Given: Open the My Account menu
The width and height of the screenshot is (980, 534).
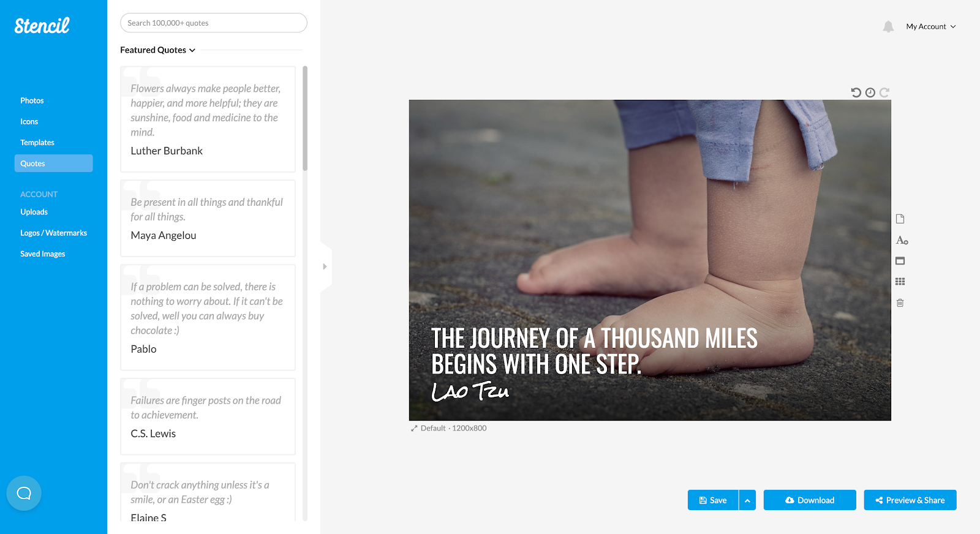Looking at the screenshot, I should tap(931, 26).
